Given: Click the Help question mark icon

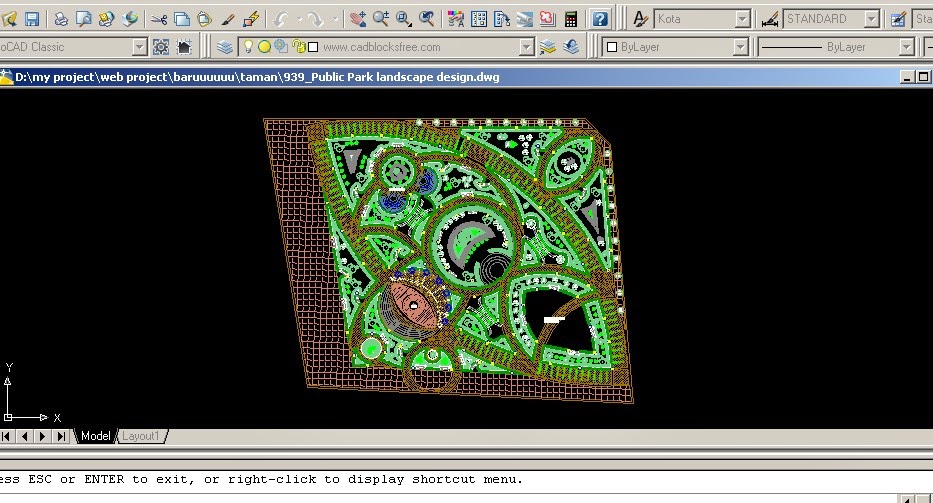Looking at the screenshot, I should point(599,19).
